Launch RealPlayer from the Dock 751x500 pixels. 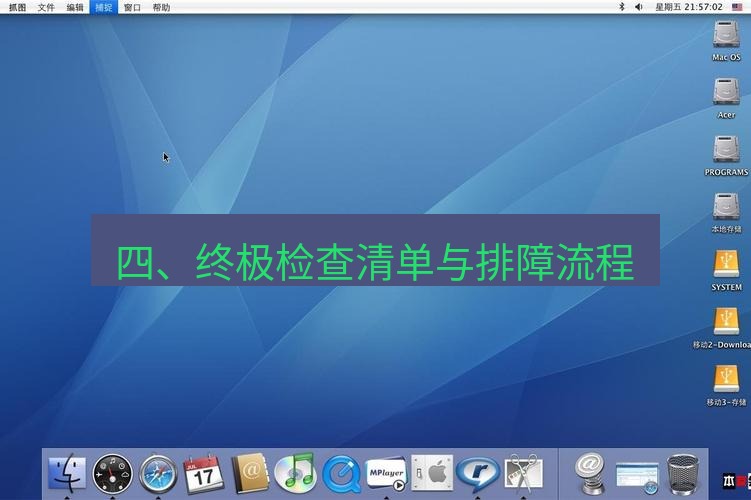point(478,474)
